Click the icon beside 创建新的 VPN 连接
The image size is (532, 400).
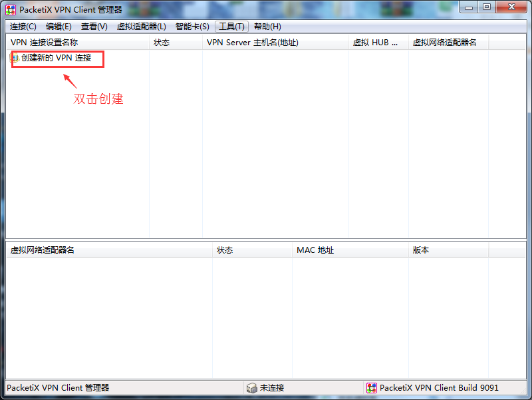[15, 58]
